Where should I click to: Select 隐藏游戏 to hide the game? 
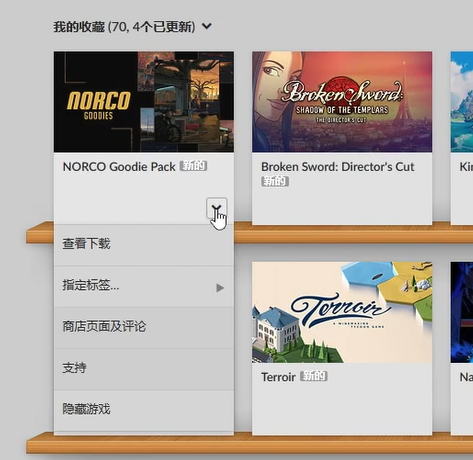tap(144, 410)
